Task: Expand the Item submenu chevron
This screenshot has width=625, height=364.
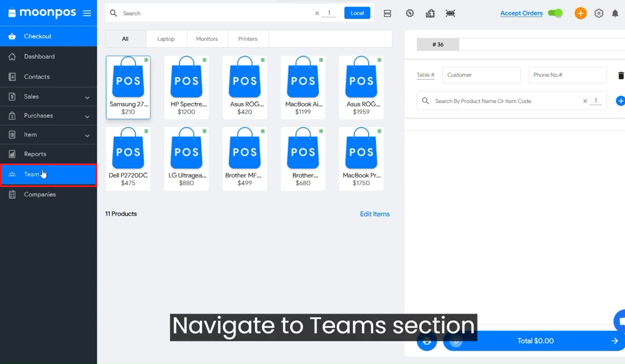Action: pyautogui.click(x=87, y=135)
